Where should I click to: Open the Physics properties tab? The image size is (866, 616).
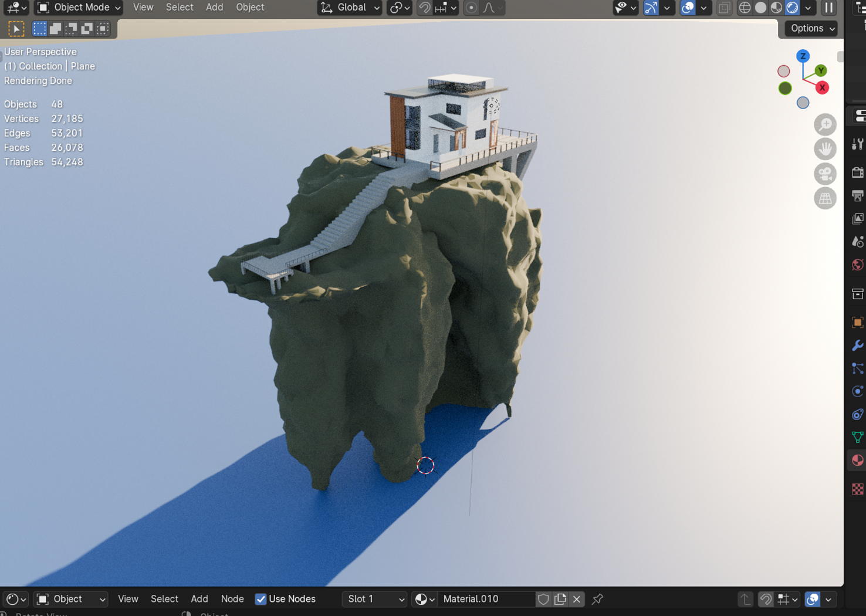[858, 391]
